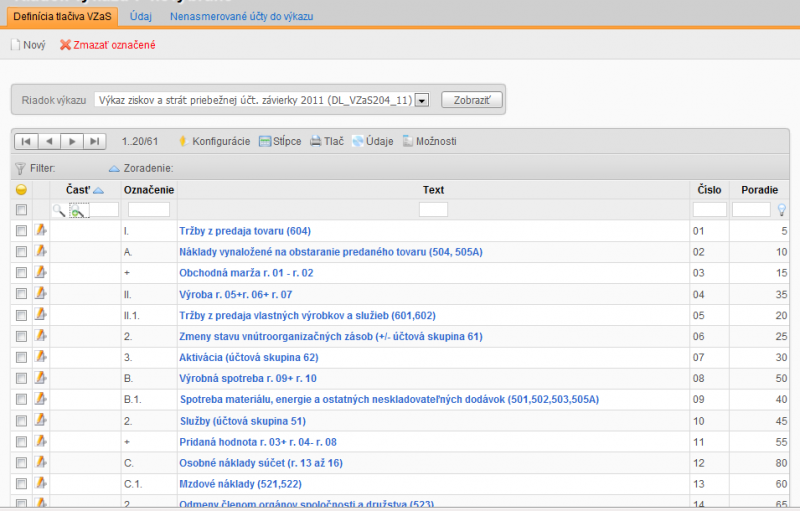Click the Označenie filter input field
This screenshot has height=511, width=800.
[149, 210]
